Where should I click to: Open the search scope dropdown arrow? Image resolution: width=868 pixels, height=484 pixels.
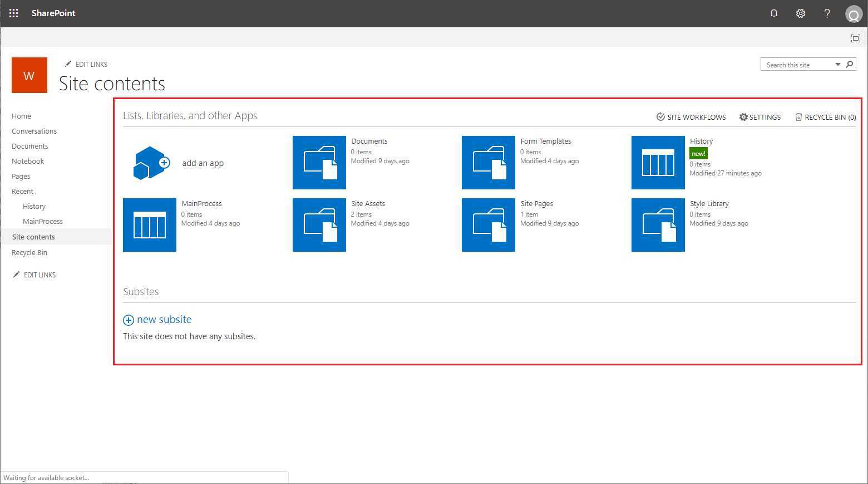[x=837, y=65]
